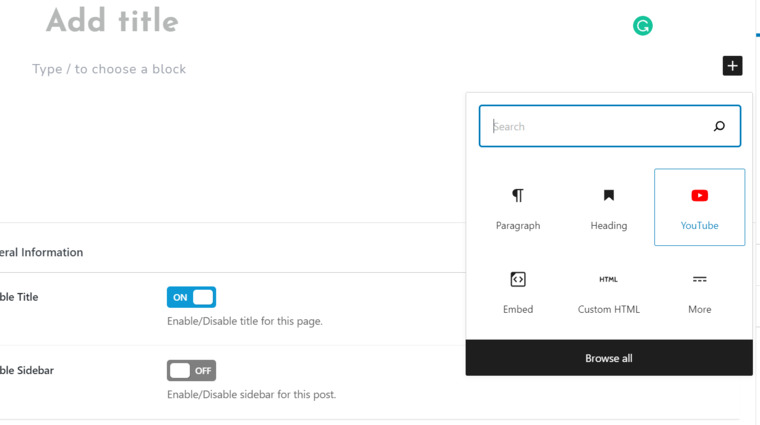760x425 pixels.
Task: Click the search magnifier icon
Action: click(x=719, y=127)
